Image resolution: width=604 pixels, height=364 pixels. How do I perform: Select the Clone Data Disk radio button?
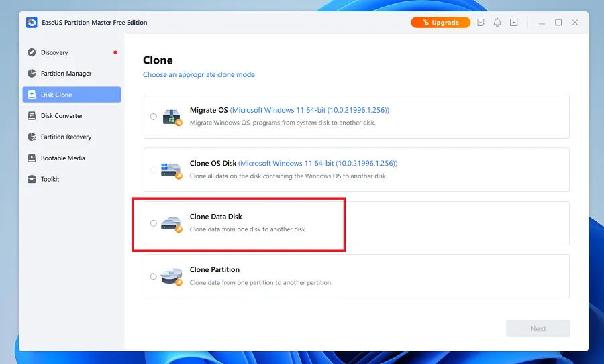click(154, 223)
